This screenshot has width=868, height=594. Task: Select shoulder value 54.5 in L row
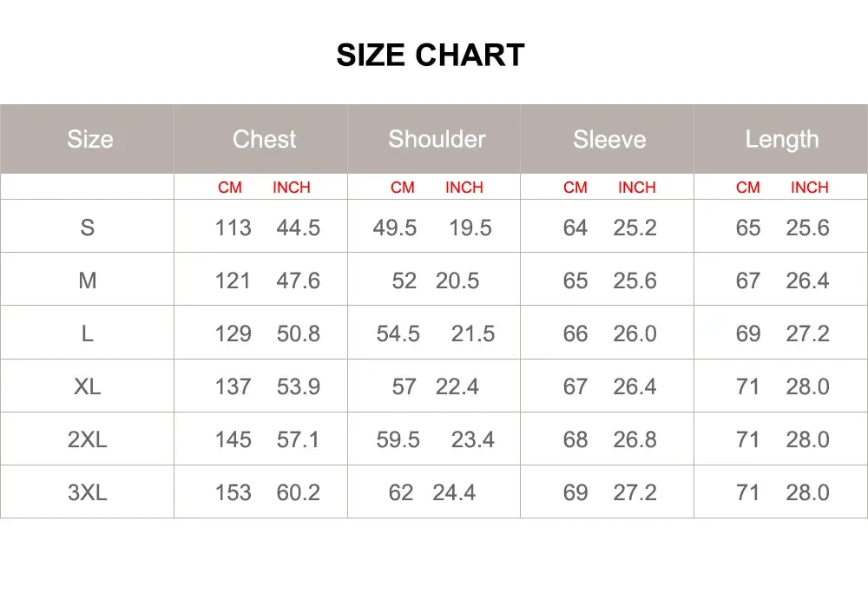tap(398, 333)
